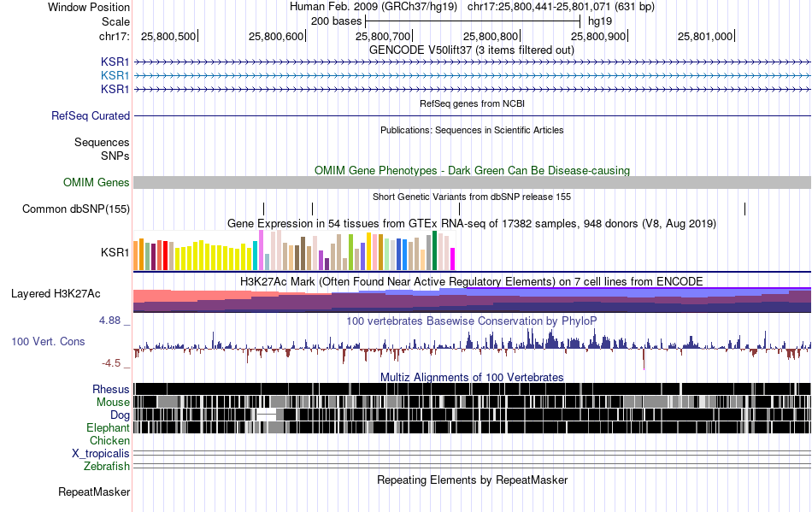Click the hg19 assembly label
The height and width of the screenshot is (512, 812).
(600, 21)
